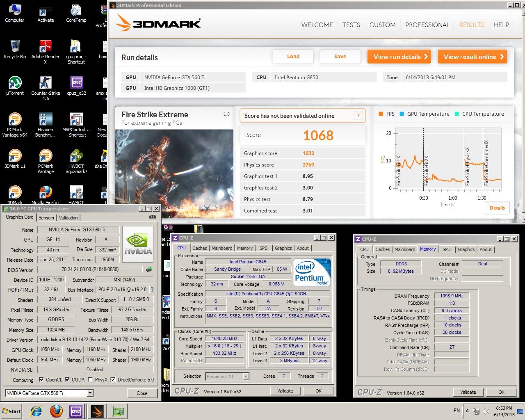Open the cpuz_x32 desktop icon
Screen dimensions: 525x420
(76, 85)
